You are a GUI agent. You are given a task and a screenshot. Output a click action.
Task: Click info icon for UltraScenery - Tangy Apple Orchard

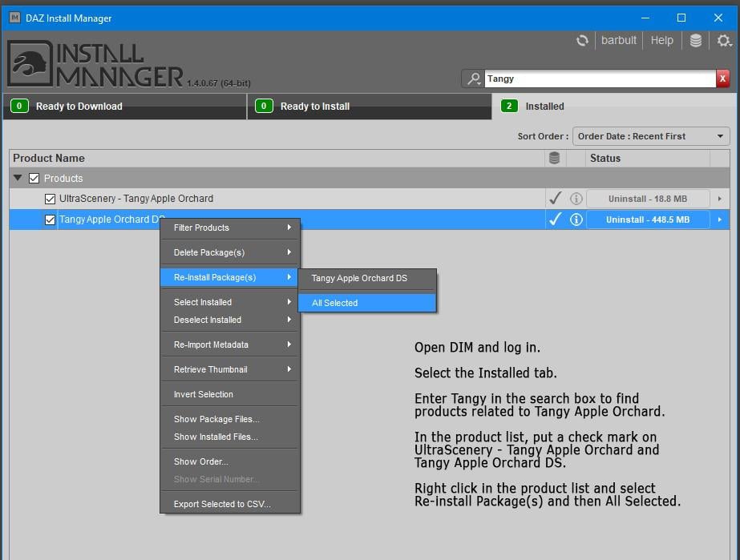click(x=576, y=199)
